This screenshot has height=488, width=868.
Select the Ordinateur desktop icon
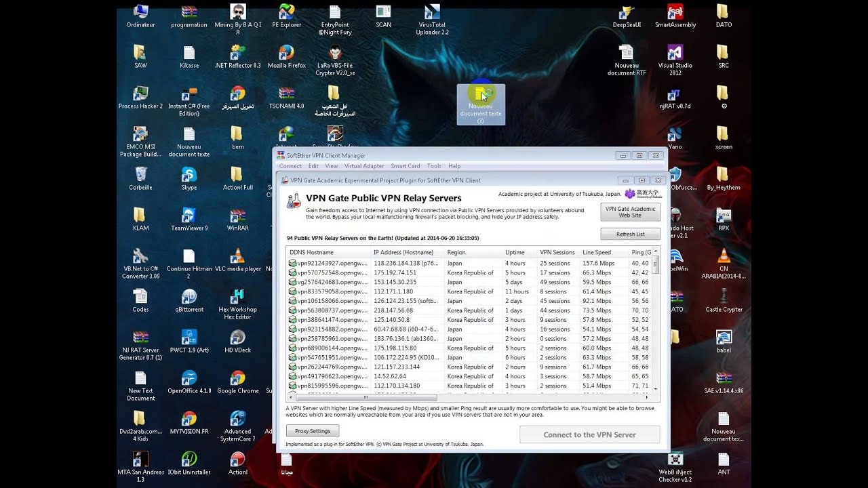coord(140,16)
